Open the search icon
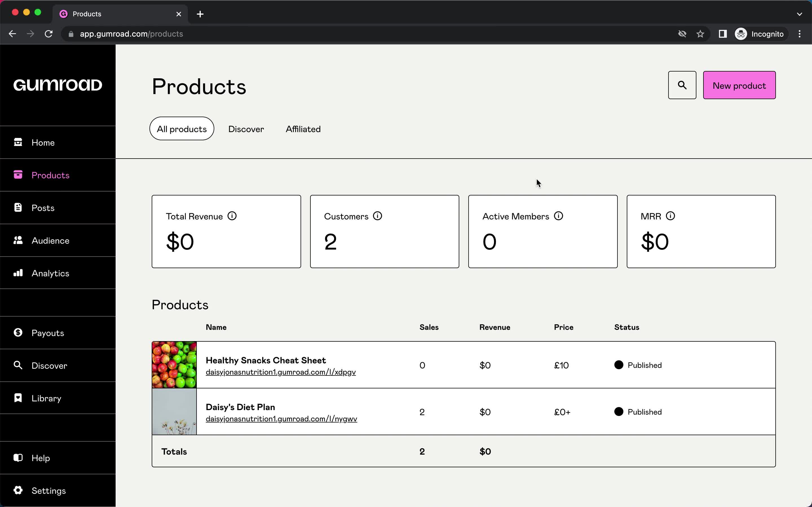This screenshot has width=812, height=507. tap(682, 85)
